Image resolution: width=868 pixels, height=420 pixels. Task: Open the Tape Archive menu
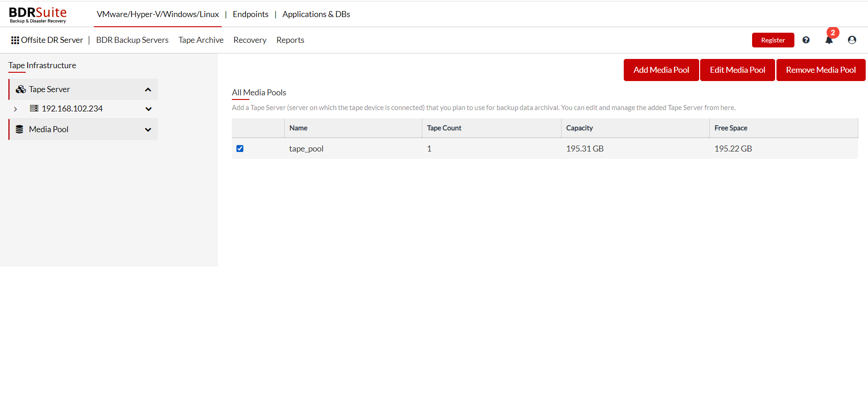201,40
